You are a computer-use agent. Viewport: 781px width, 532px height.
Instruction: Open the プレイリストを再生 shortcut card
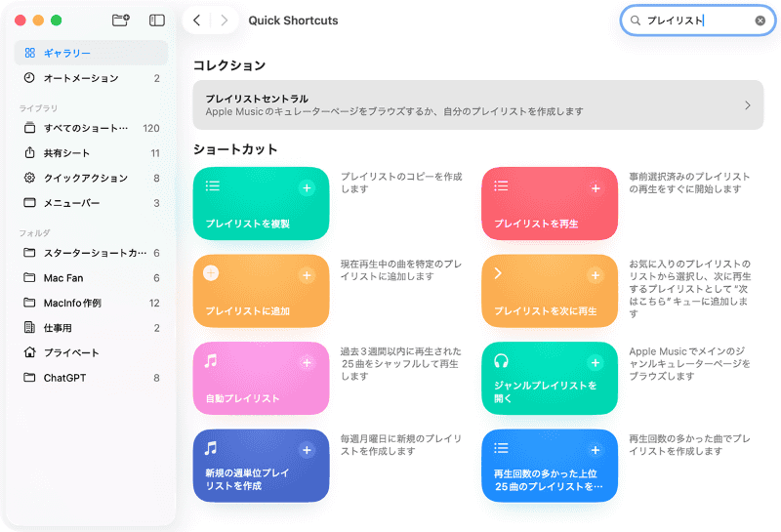click(550, 204)
